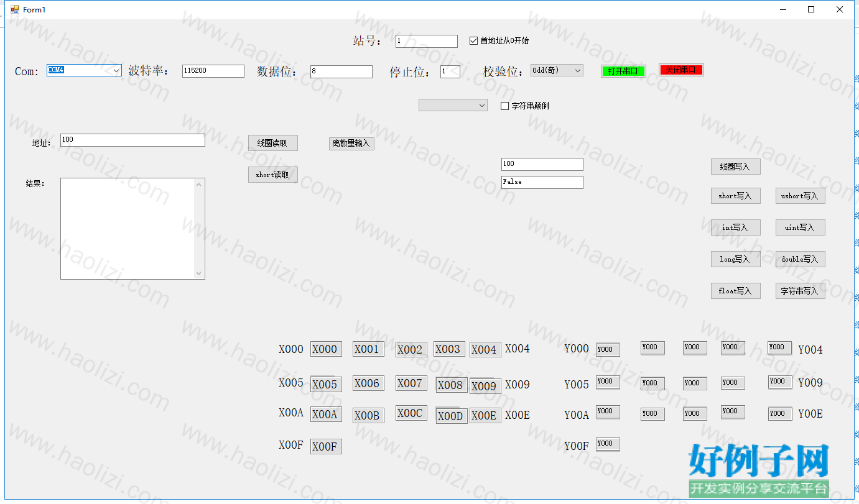Minimize the Form1 window
Image resolution: width=859 pixels, height=504 pixels.
[782, 9]
